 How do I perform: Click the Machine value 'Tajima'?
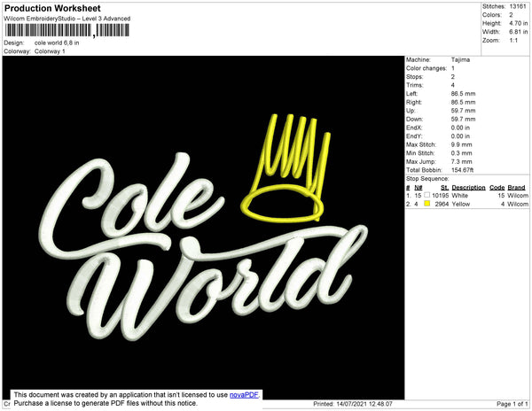click(460, 59)
